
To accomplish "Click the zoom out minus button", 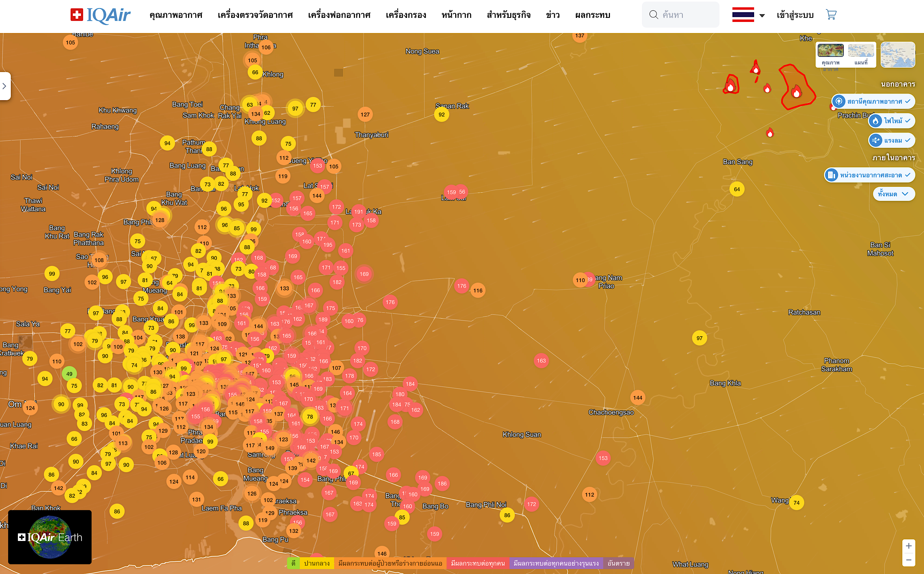I will [909, 560].
